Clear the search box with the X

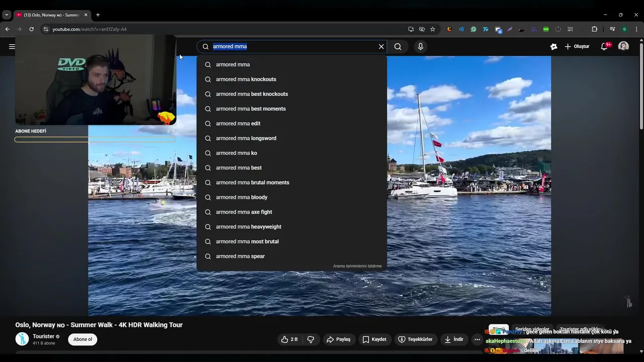[381, 47]
